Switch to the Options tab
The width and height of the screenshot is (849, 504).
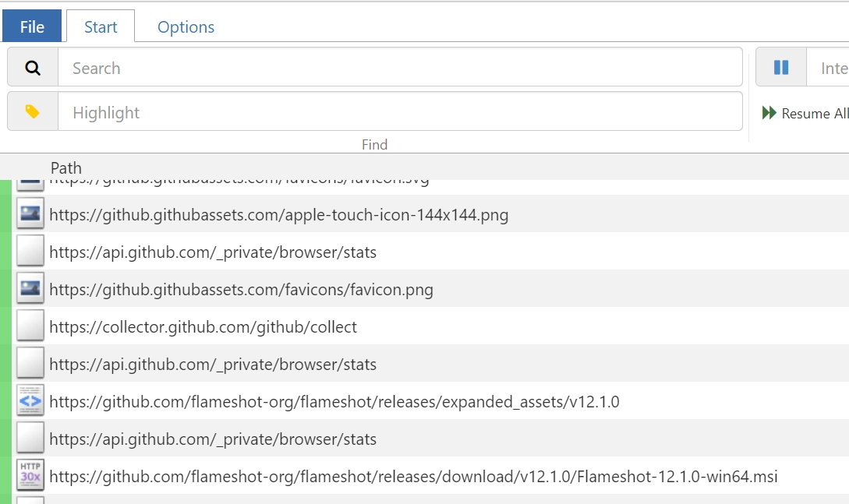tap(185, 26)
